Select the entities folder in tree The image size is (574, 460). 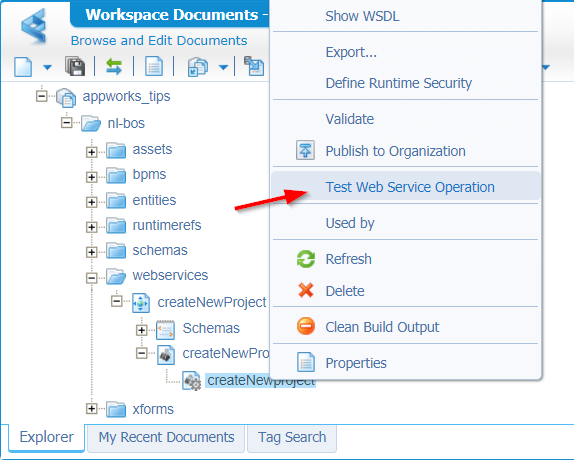[x=154, y=200]
